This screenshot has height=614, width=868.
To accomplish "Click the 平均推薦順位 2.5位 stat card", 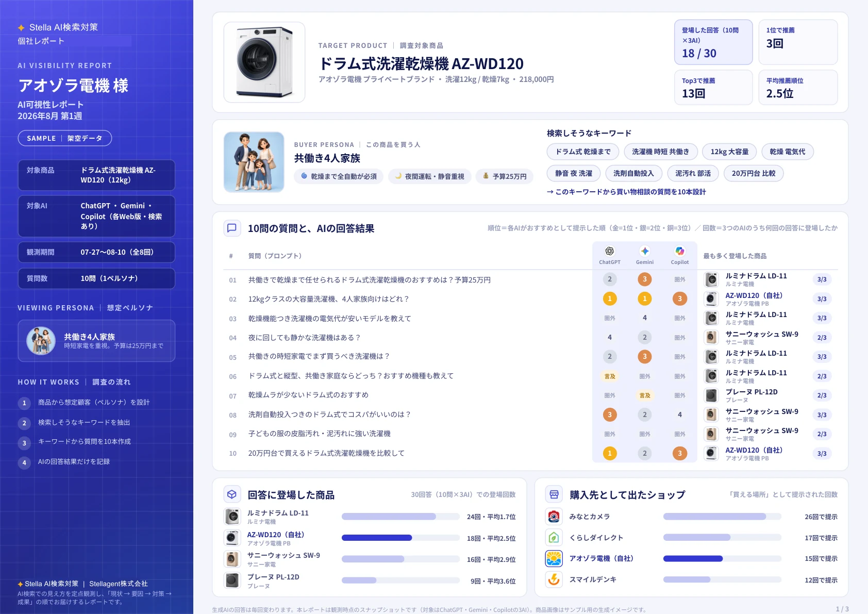I will (x=798, y=88).
